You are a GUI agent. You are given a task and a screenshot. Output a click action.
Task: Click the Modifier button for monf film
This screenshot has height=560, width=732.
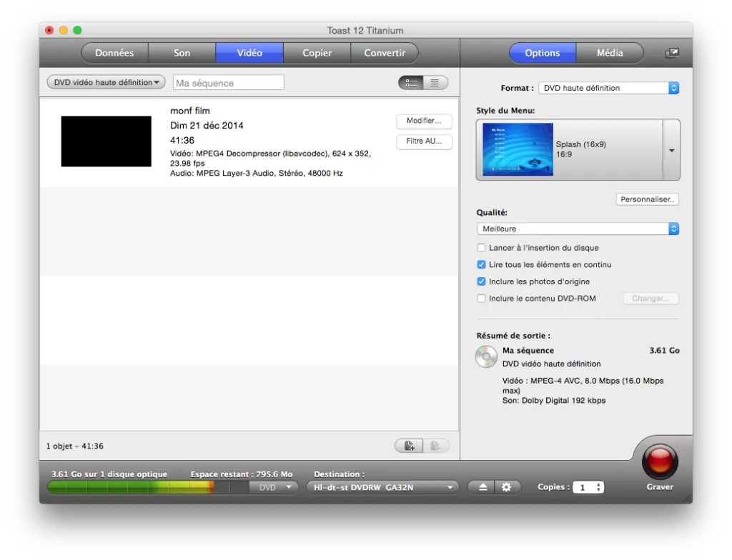click(424, 121)
